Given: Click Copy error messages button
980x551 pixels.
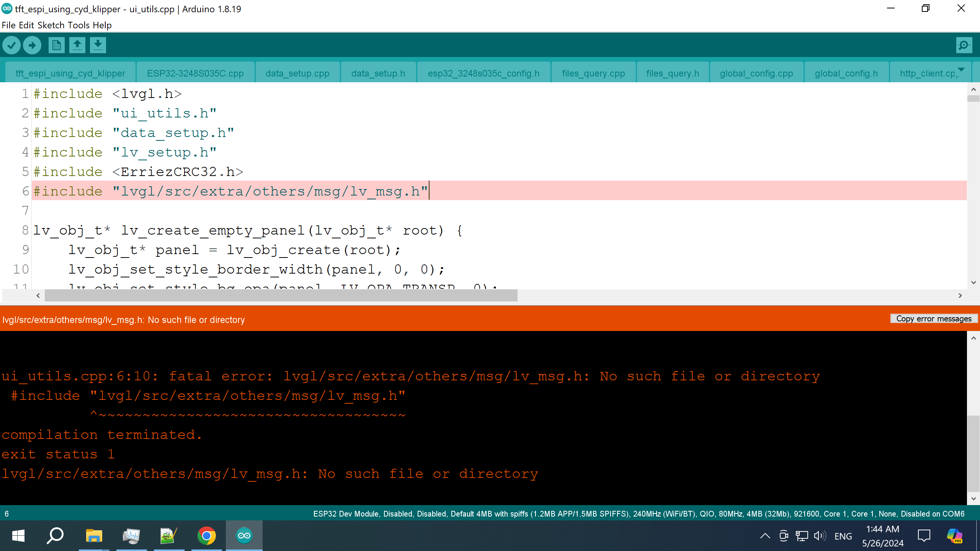Looking at the screenshot, I should pyautogui.click(x=934, y=319).
